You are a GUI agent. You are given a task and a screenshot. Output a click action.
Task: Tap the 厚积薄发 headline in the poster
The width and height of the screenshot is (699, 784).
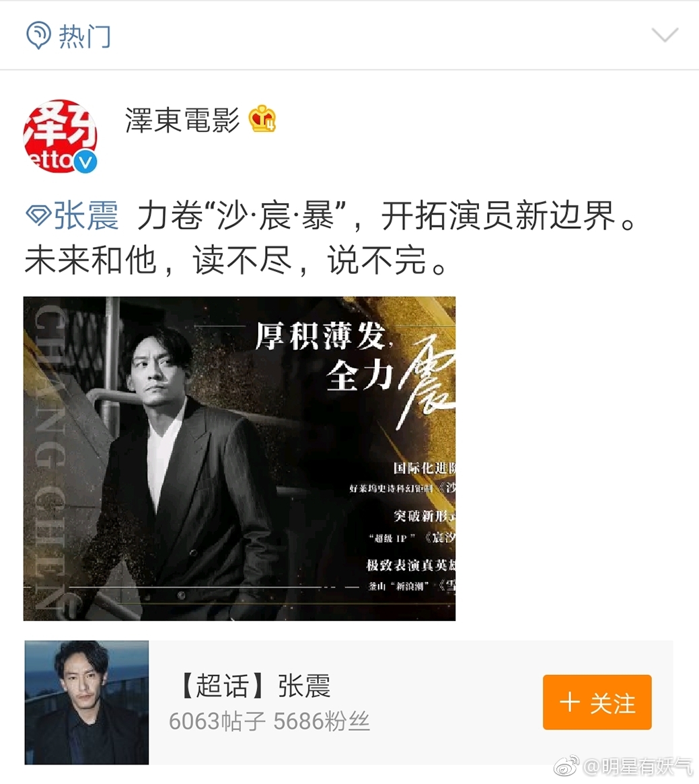pos(320,336)
